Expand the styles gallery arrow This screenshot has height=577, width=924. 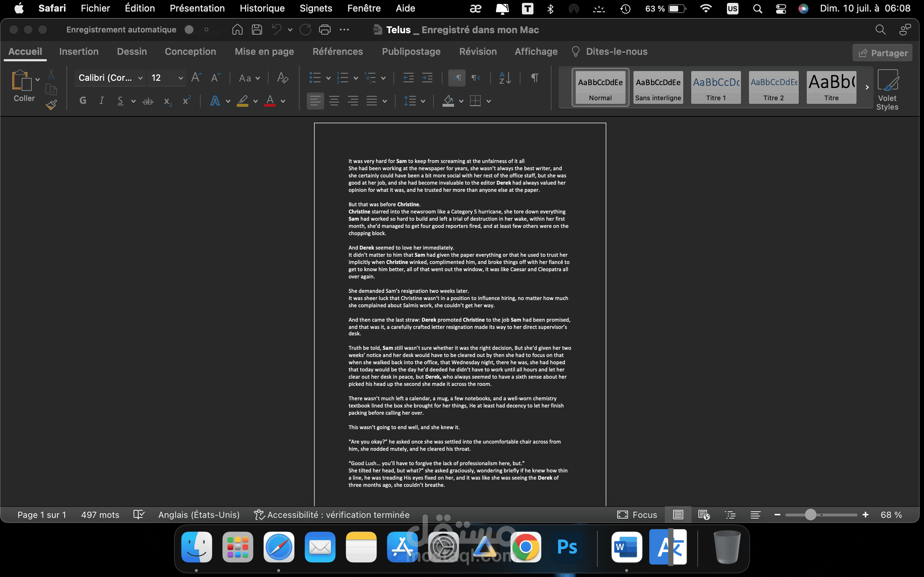pyautogui.click(x=867, y=87)
